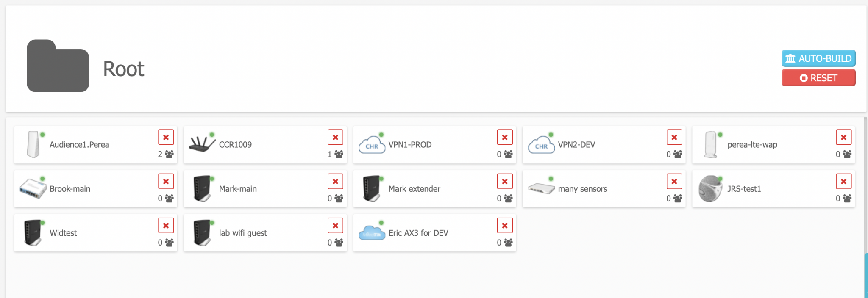The width and height of the screenshot is (868, 298).
Task: Click the users icon under Audience1.Perea
Action: 168,154
